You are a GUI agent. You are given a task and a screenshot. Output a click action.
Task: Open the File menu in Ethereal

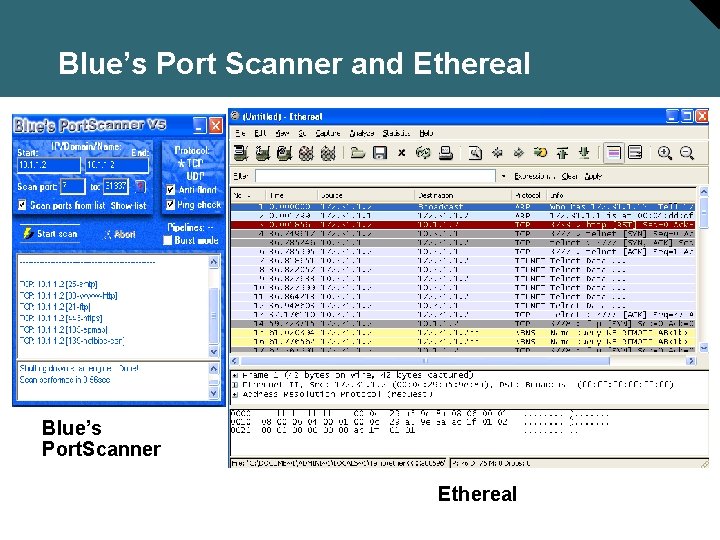[240, 133]
